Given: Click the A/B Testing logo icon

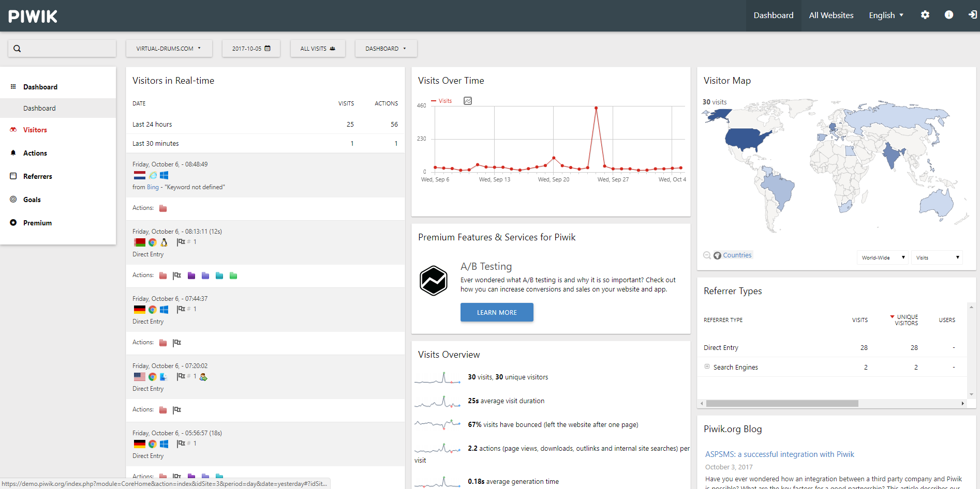Looking at the screenshot, I should click(x=433, y=281).
